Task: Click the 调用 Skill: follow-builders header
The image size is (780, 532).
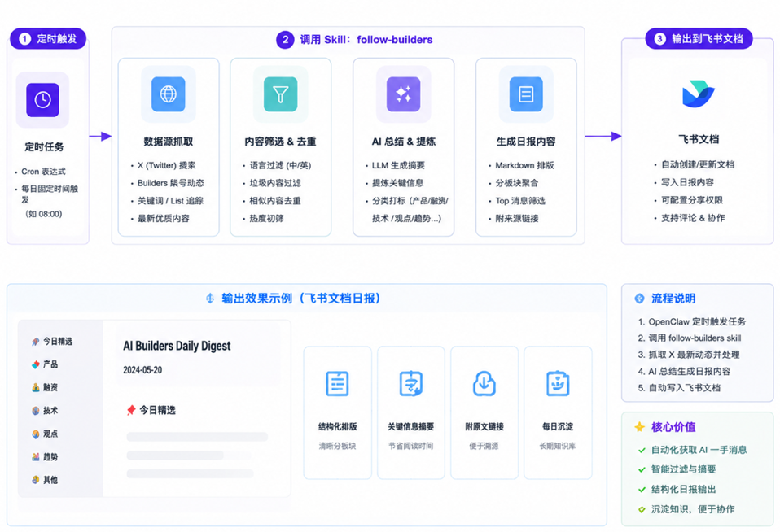Action: click(355, 39)
